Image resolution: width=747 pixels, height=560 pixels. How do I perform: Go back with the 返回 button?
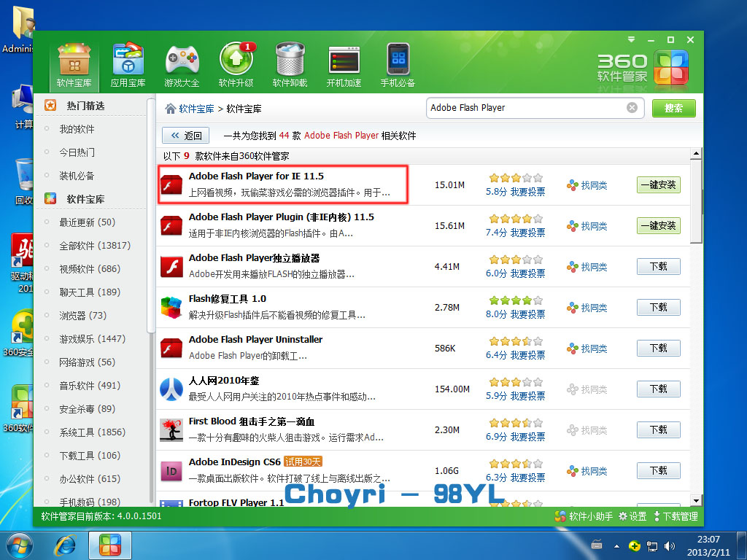186,136
